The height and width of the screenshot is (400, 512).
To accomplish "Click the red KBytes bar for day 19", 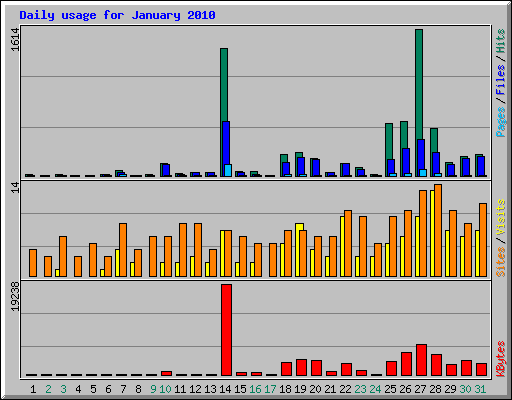I will (x=301, y=368).
